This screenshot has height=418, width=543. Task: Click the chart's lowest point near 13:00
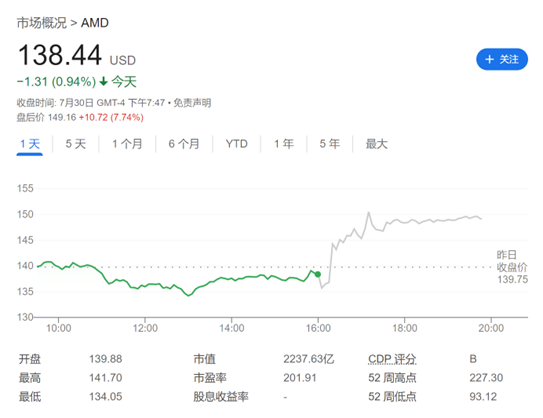(188, 295)
